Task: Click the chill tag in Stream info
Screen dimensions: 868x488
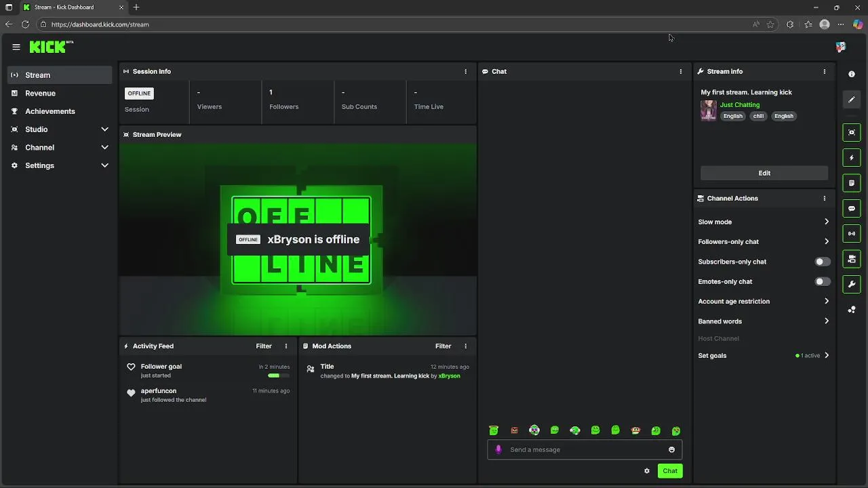Action: tap(759, 116)
